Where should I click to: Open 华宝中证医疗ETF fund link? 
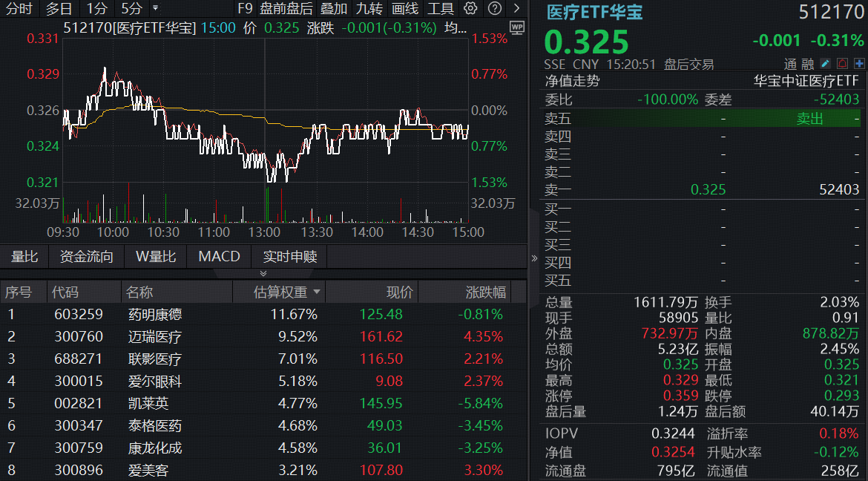[x=806, y=81]
